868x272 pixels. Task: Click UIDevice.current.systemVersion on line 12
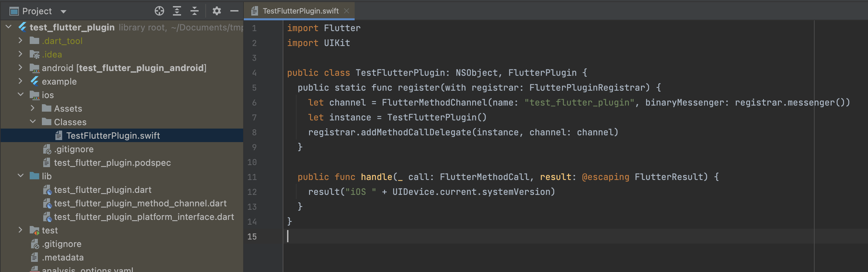471,192
